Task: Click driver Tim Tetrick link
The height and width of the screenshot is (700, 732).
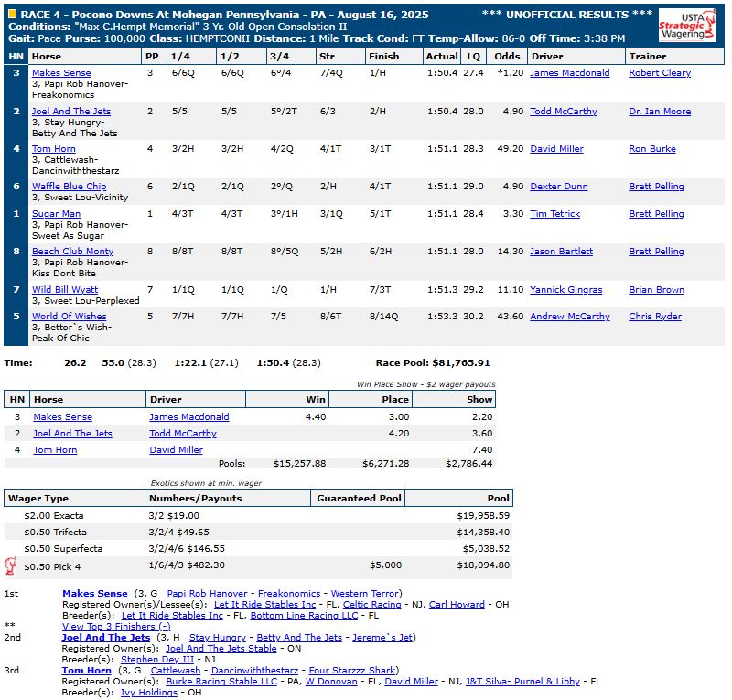Action: click(555, 214)
